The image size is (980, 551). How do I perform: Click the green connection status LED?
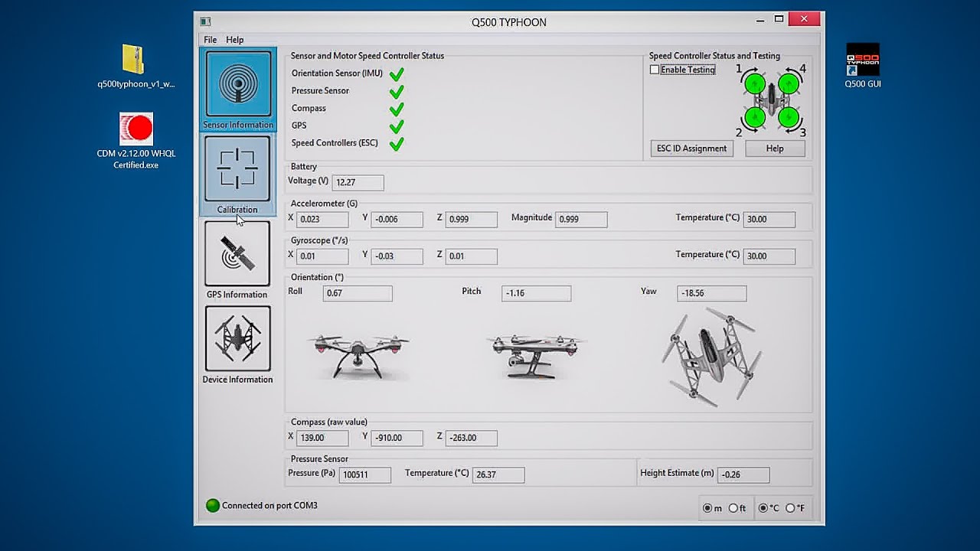coord(213,505)
